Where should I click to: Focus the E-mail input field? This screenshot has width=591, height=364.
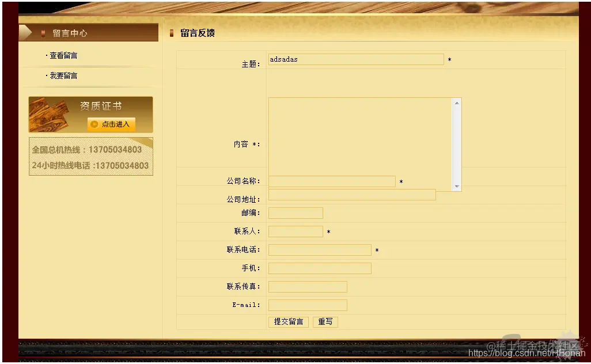pyautogui.click(x=308, y=305)
